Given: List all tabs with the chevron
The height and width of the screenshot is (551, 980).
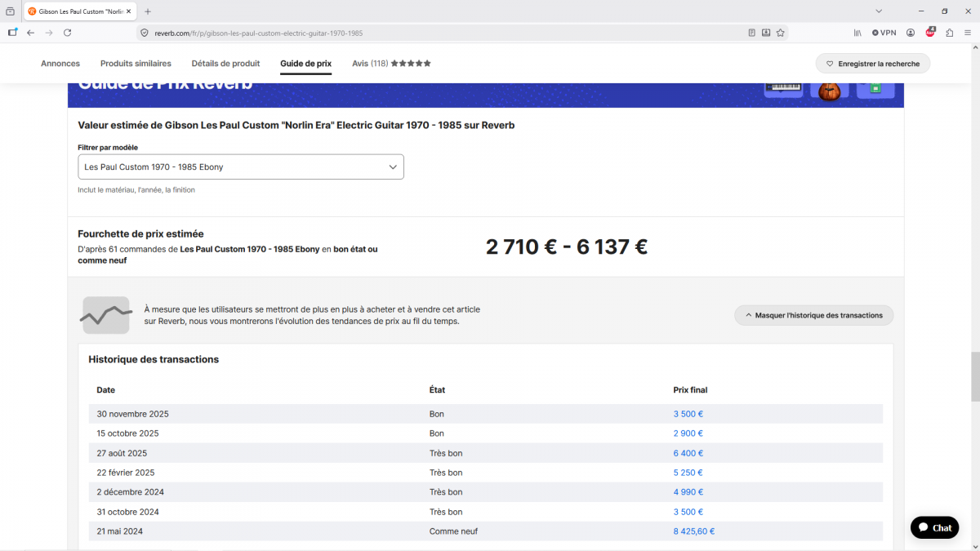Looking at the screenshot, I should (879, 11).
